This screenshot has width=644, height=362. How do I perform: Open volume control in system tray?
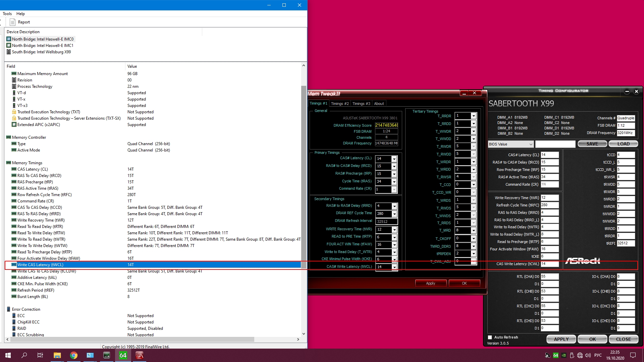(588, 355)
